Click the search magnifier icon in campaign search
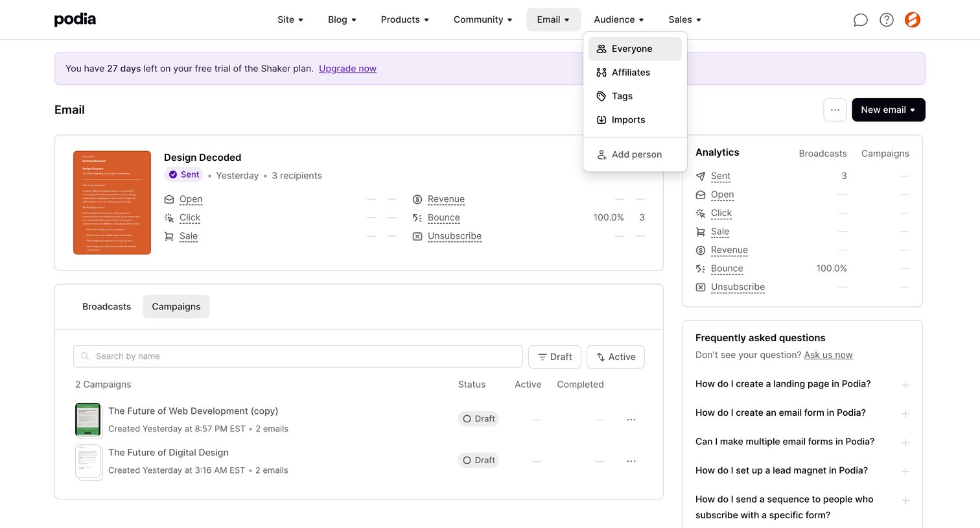Viewport: 980px width, 528px height. [85, 356]
